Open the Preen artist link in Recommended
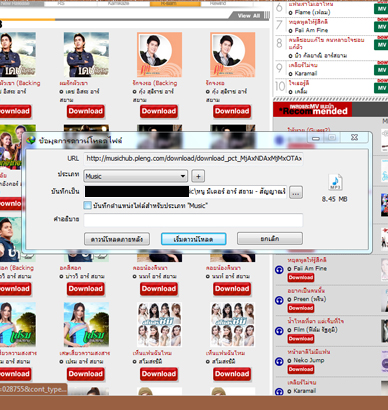The width and height of the screenshot is (388, 410). tap(309, 299)
